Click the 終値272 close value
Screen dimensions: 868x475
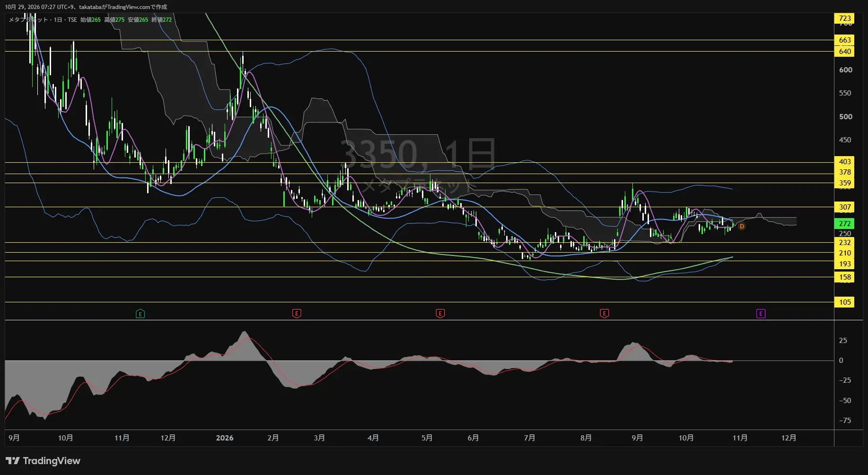point(161,20)
